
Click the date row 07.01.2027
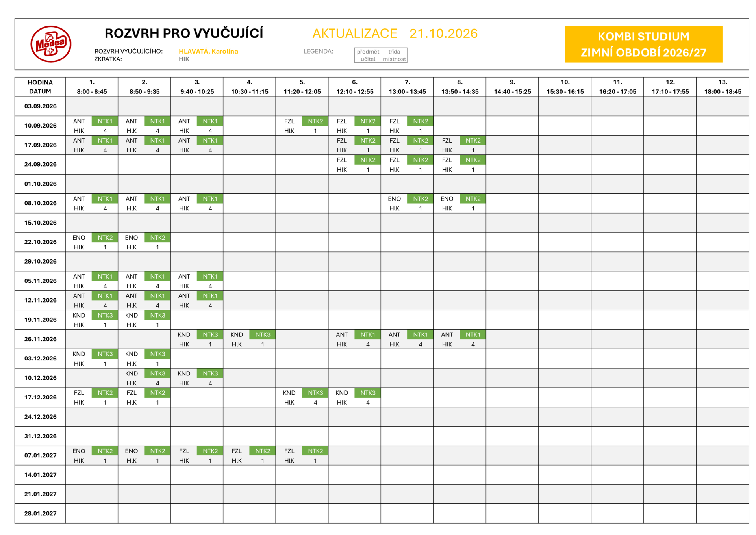[x=40, y=455]
